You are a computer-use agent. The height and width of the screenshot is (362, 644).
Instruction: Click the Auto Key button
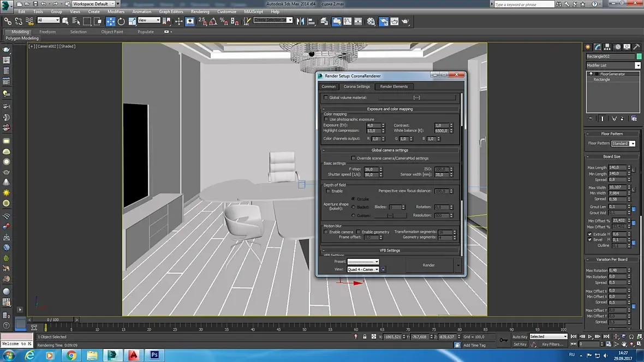tap(520, 336)
